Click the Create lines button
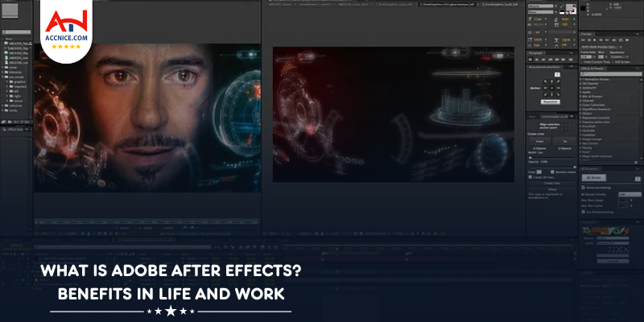This screenshot has width=644, height=322. [x=552, y=184]
